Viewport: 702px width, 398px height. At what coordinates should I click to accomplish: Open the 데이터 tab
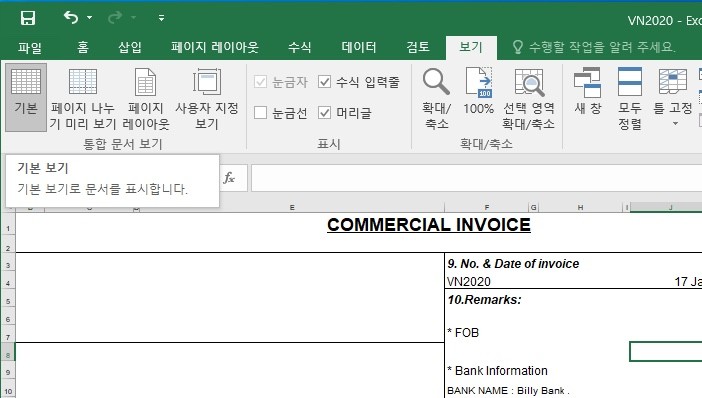(x=359, y=47)
